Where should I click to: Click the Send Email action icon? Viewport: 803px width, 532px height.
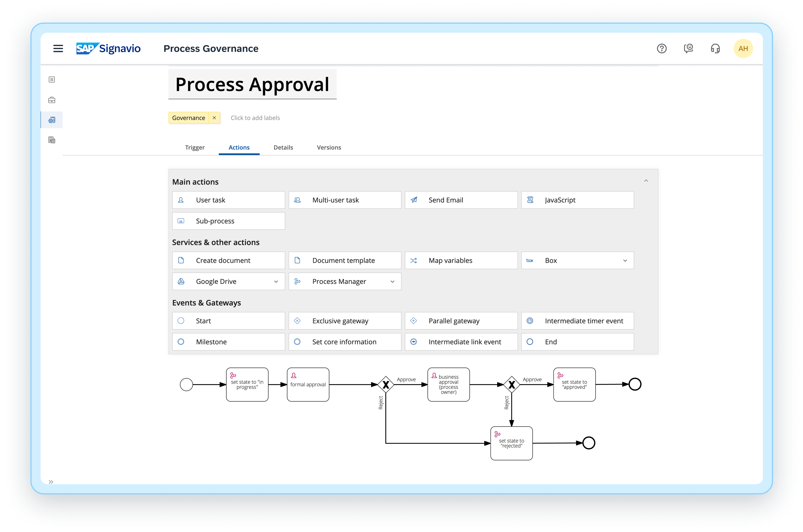(x=414, y=200)
